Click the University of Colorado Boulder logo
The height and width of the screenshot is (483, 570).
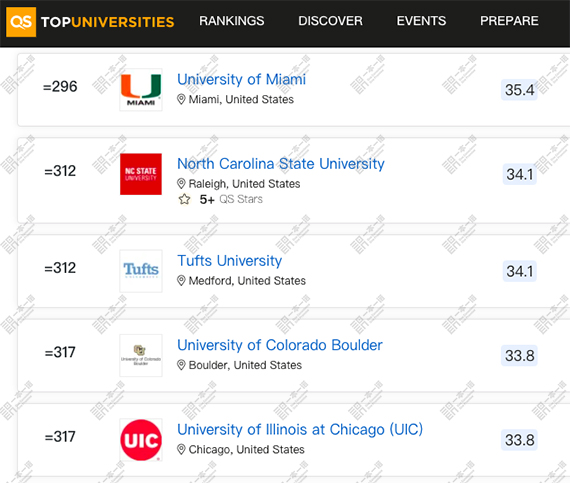click(141, 355)
